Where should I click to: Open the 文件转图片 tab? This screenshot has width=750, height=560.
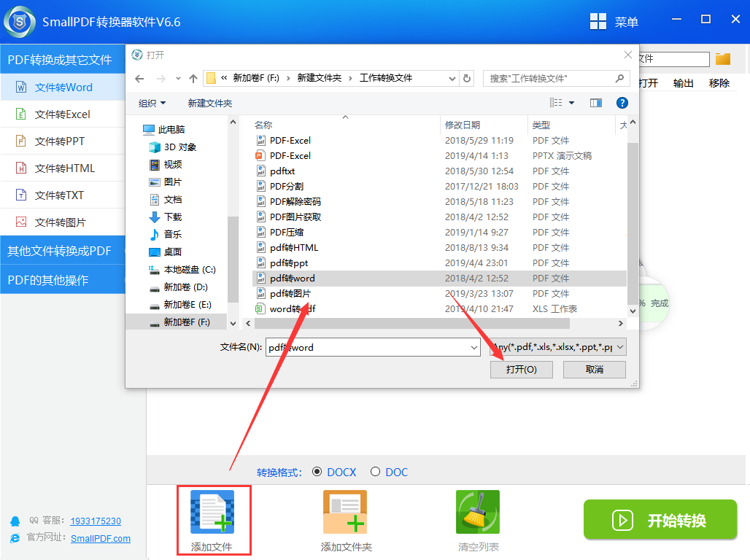click(x=63, y=222)
